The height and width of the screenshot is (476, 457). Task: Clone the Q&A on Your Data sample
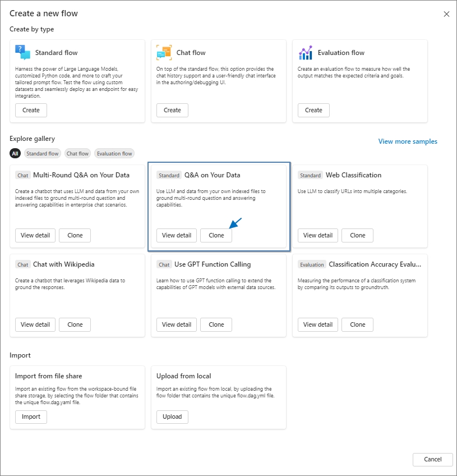click(216, 236)
